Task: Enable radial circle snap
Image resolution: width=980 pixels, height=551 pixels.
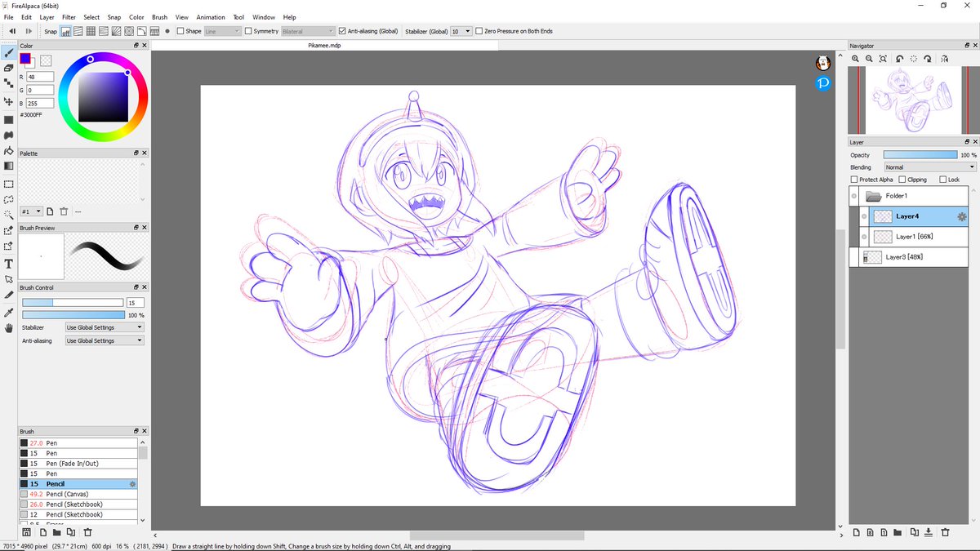Action: tap(128, 31)
